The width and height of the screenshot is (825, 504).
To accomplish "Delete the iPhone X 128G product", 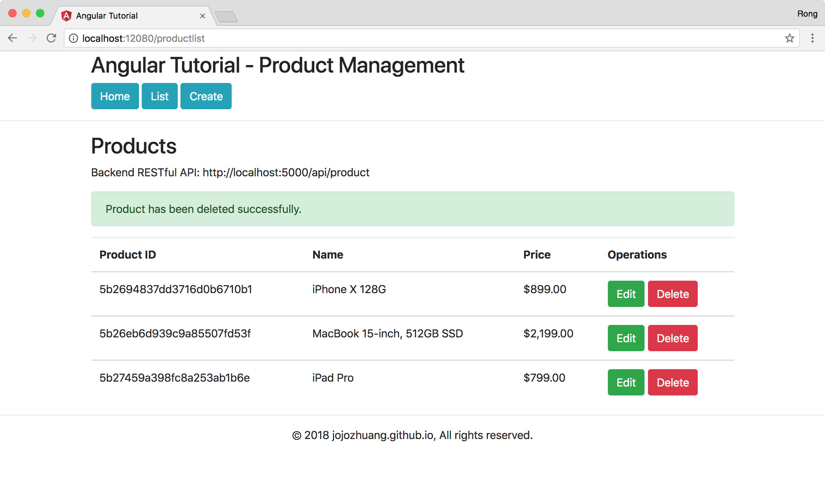I will (673, 294).
